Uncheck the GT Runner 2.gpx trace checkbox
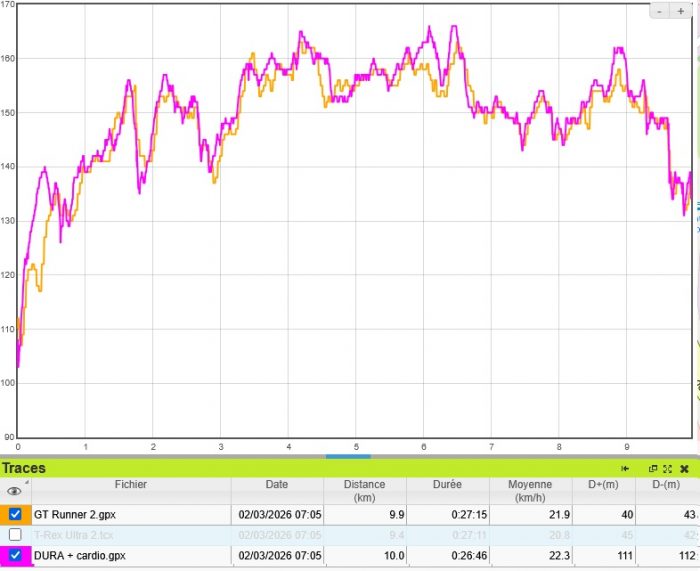The width and height of the screenshot is (700, 571). click(x=15, y=514)
